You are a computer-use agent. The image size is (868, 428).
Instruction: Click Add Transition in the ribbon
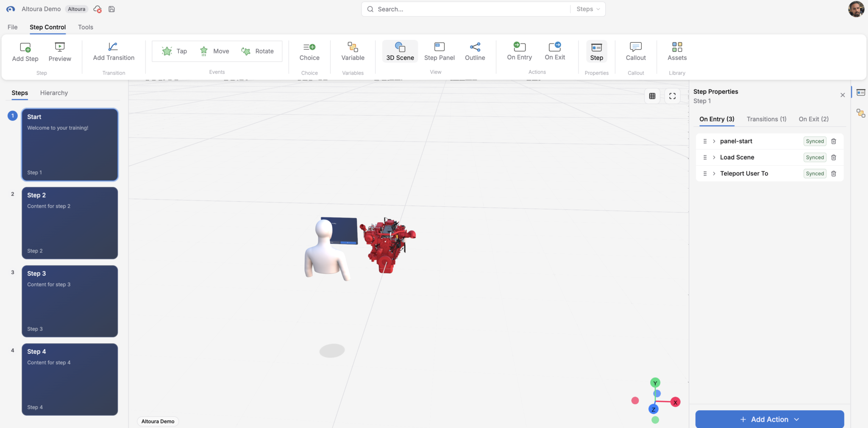pyautogui.click(x=114, y=52)
